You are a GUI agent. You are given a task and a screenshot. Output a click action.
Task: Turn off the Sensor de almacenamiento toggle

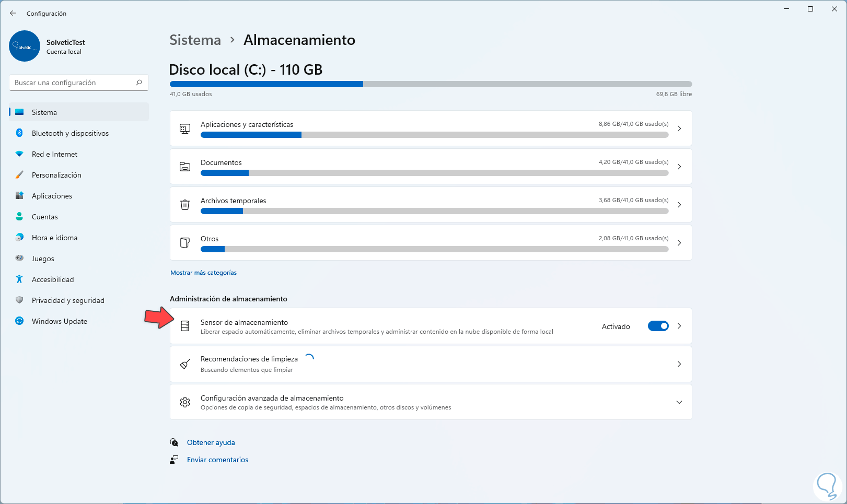pos(658,326)
